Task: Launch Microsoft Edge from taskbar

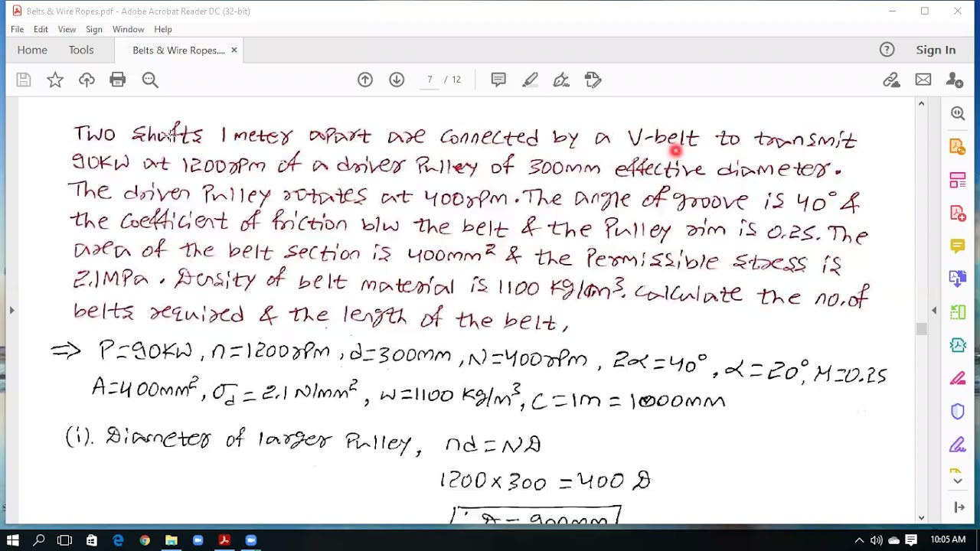Action: [x=118, y=540]
